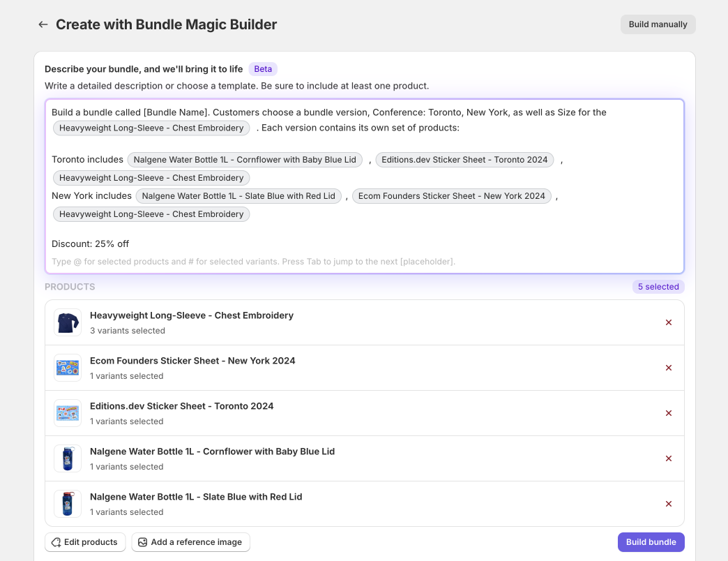The height and width of the screenshot is (561, 728).
Task: Click the PRODUCTS section label
Action: (70, 287)
